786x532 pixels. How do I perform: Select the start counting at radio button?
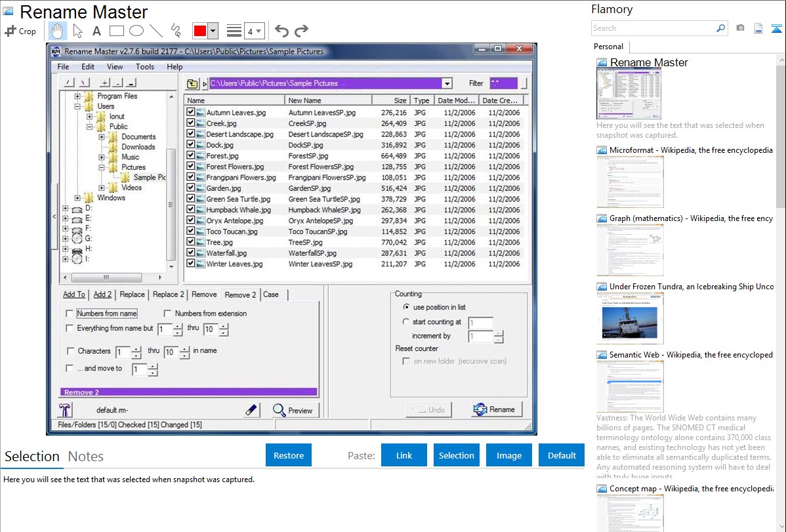pos(406,322)
